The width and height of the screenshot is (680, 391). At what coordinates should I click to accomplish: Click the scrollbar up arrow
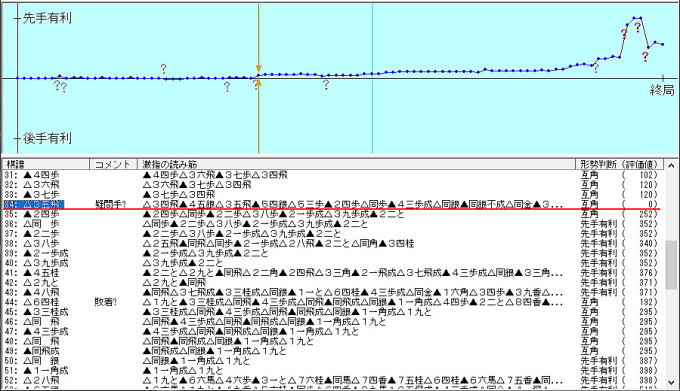671,165
